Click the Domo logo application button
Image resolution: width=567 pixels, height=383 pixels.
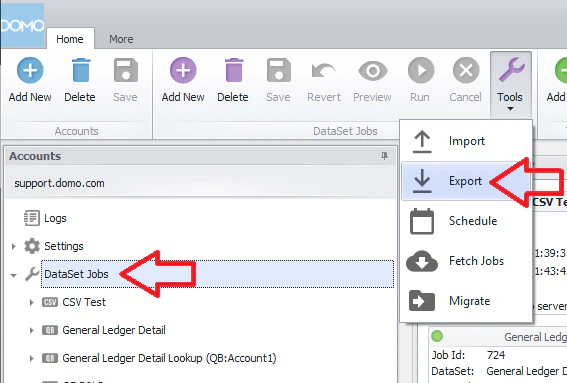pyautogui.click(x=22, y=25)
